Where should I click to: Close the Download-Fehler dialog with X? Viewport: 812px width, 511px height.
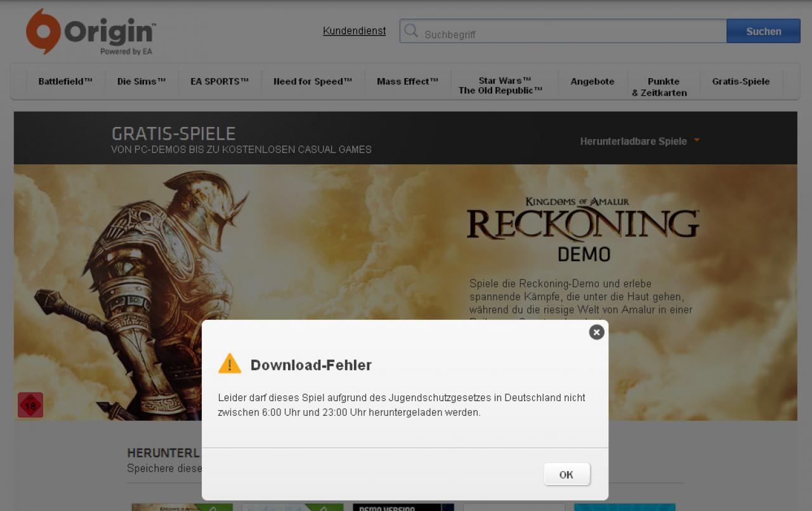point(596,332)
